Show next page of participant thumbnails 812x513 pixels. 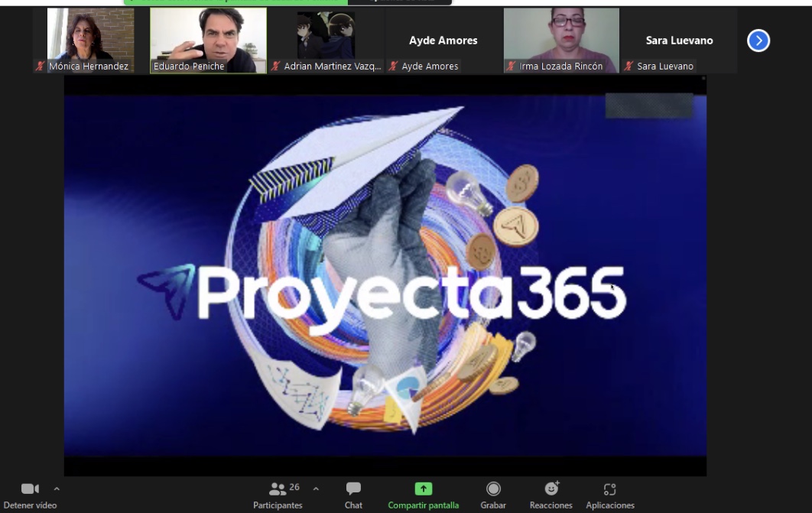pyautogui.click(x=758, y=41)
